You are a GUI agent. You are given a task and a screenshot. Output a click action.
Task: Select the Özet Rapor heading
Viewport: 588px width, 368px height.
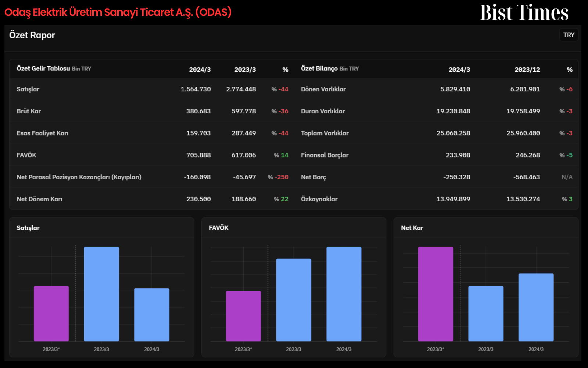click(x=32, y=35)
